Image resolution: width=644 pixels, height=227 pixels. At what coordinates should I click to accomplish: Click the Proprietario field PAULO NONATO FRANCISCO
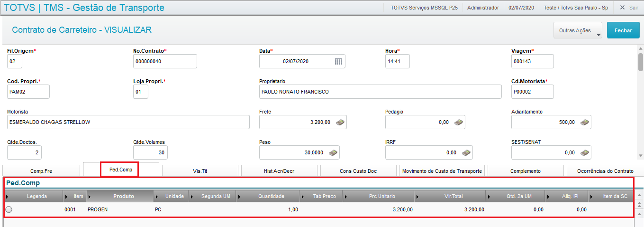(381, 92)
